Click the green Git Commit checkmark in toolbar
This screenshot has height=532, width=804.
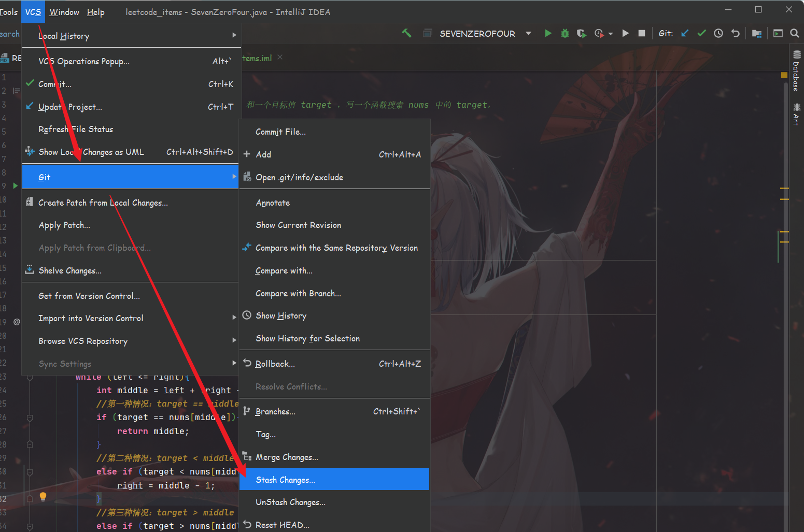(701, 33)
